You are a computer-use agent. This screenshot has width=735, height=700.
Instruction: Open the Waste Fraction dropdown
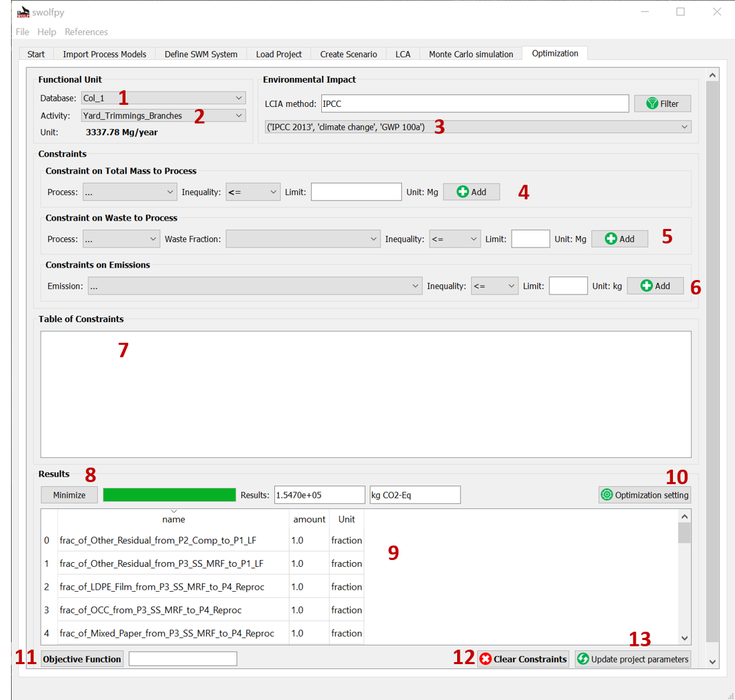[303, 239]
